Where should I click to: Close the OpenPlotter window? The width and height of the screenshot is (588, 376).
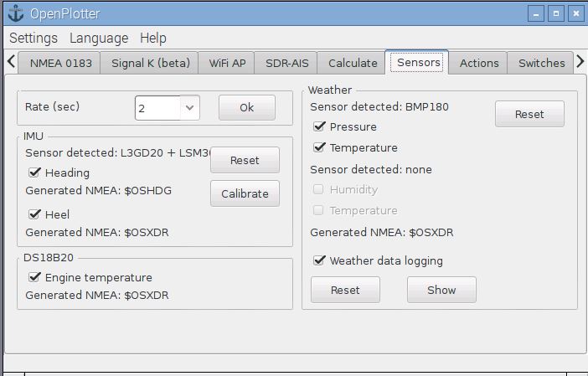click(576, 14)
